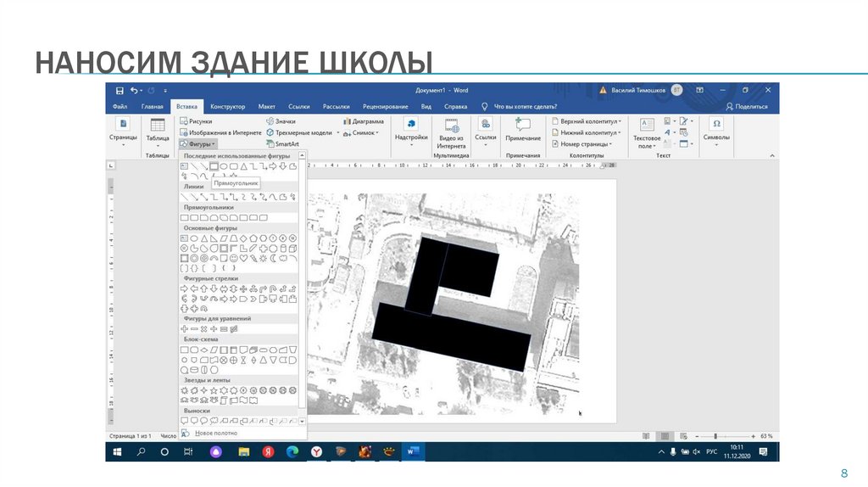Switch to the Макет tab
The height and width of the screenshot is (487, 868).
tap(266, 106)
